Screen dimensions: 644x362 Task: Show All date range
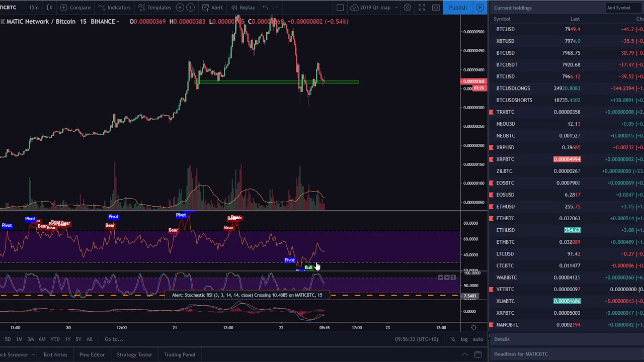click(x=89, y=339)
